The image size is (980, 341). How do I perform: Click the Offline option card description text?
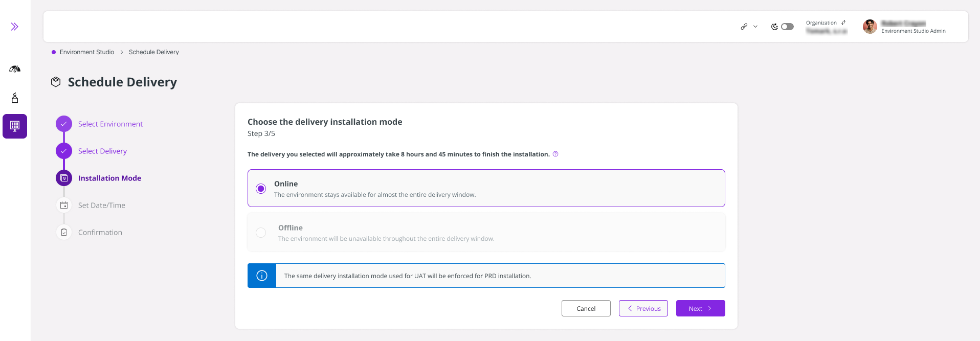point(386,239)
